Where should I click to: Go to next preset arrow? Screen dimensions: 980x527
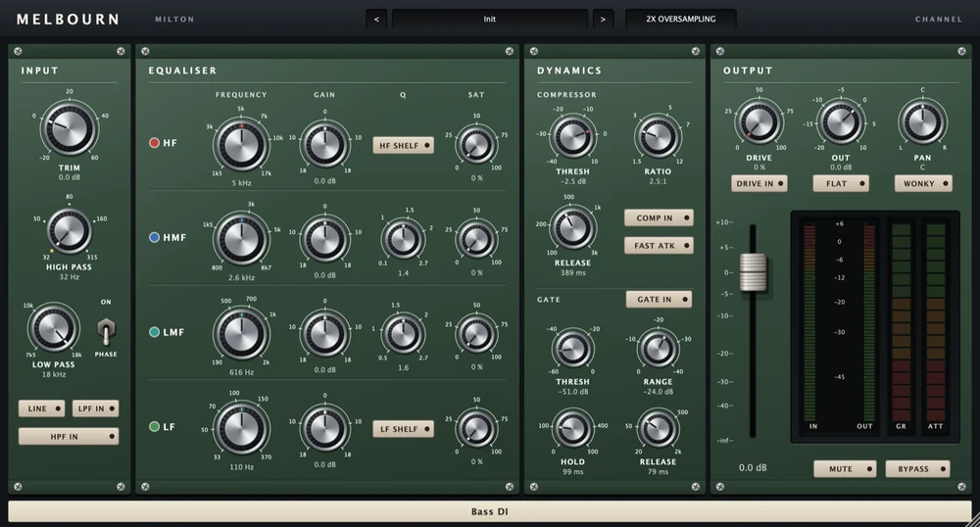coord(603,20)
